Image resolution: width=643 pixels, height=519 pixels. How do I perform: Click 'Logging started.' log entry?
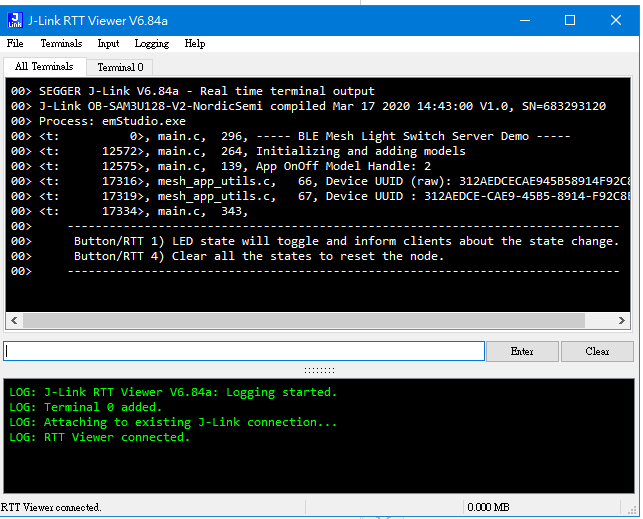(x=173, y=392)
